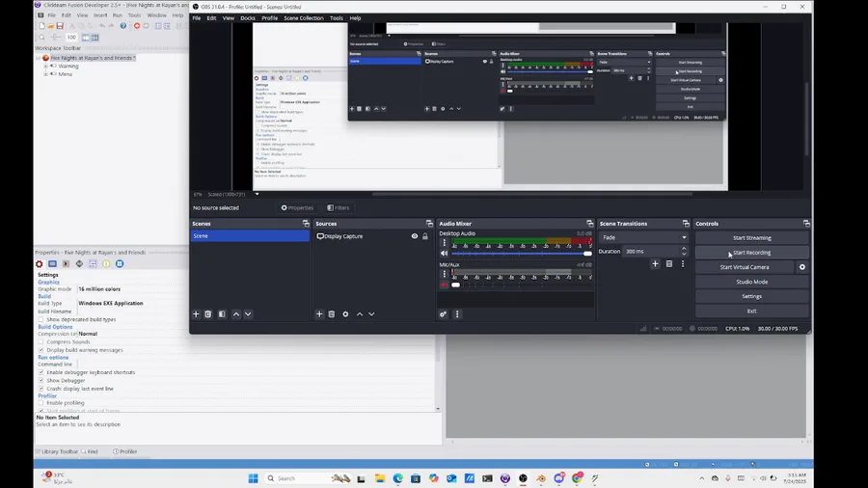
Task: Click Start Virtual Camera button
Action: pyautogui.click(x=745, y=267)
